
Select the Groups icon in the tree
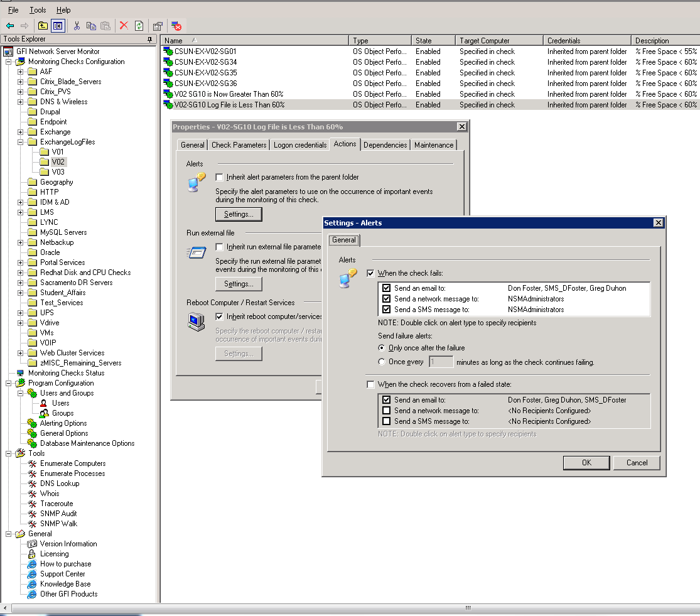coord(44,413)
